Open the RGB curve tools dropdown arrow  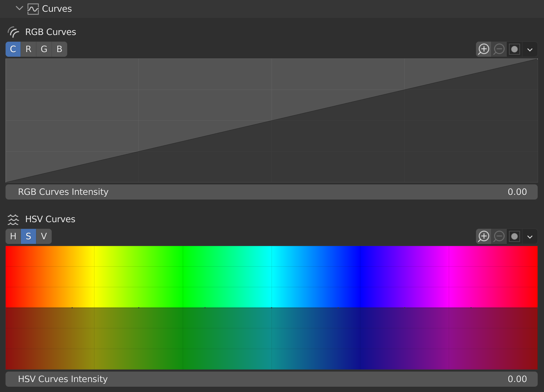[530, 49]
